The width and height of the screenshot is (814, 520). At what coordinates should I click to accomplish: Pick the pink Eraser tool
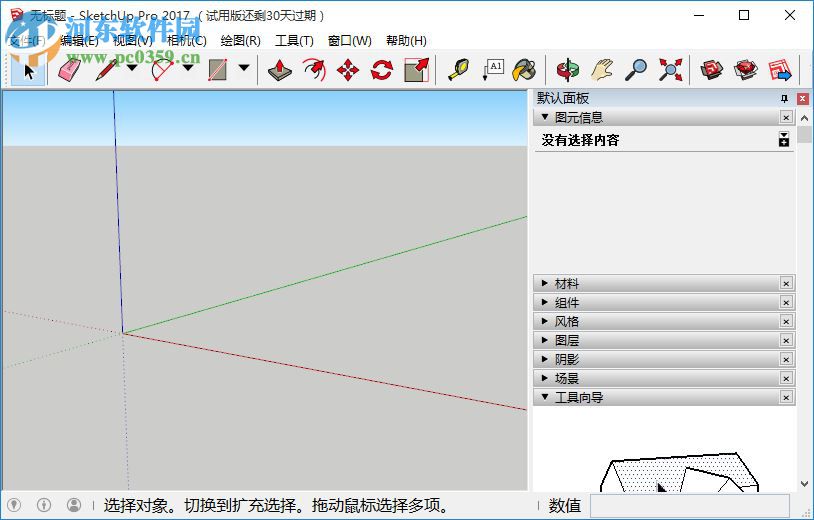click(69, 70)
